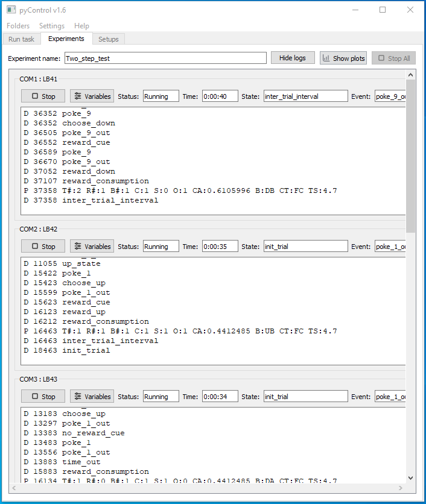426x504 pixels.
Task: Click the Show plots button
Action: pyautogui.click(x=343, y=58)
